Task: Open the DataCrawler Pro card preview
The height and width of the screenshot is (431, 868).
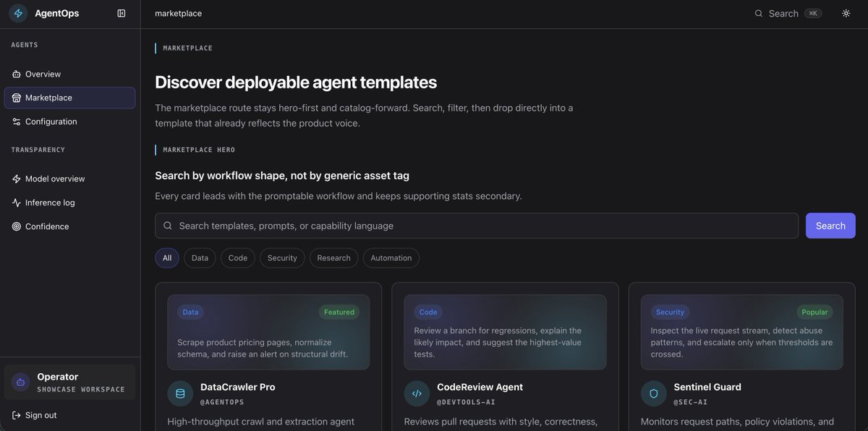Action: [x=268, y=332]
